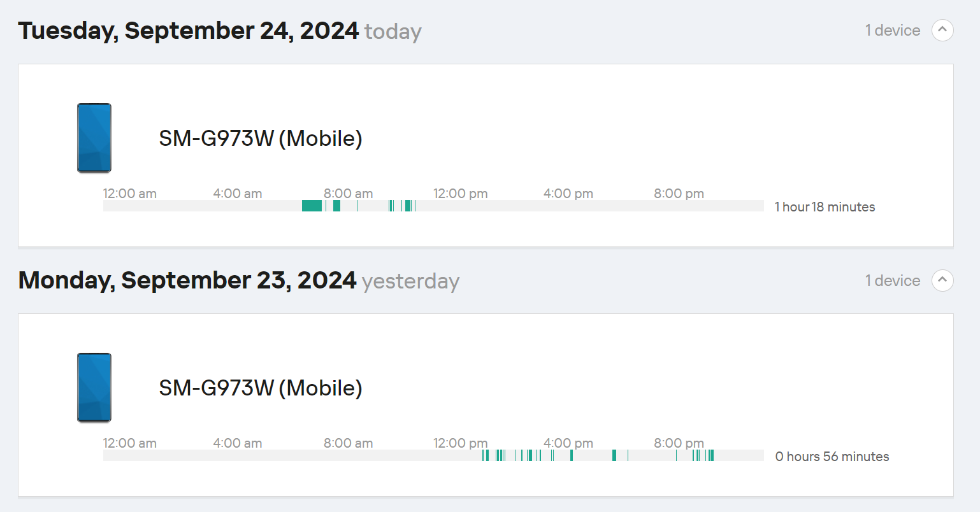The image size is (980, 512).
Task: Click the Tuesday, September 24, 2024 heading
Action: 189,31
